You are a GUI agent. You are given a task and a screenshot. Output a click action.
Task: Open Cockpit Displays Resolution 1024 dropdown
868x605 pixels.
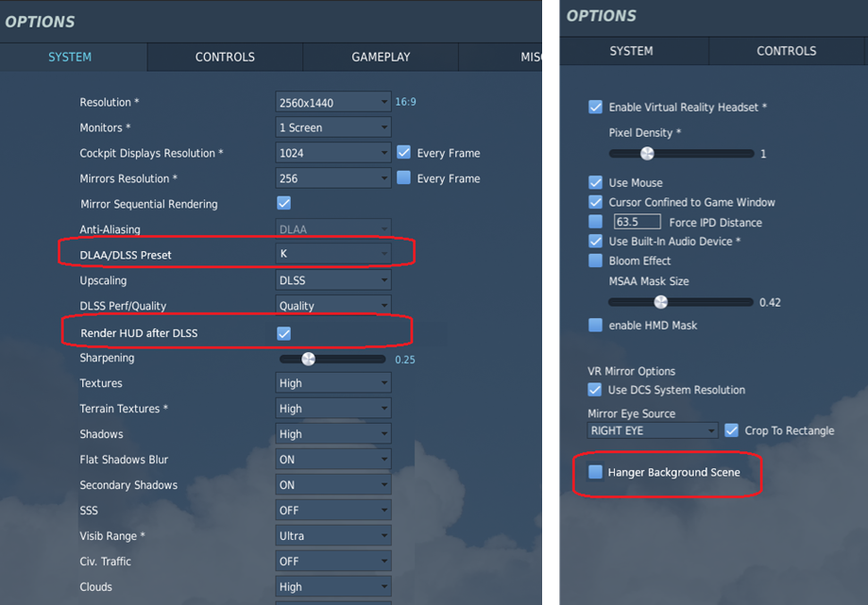tap(333, 153)
